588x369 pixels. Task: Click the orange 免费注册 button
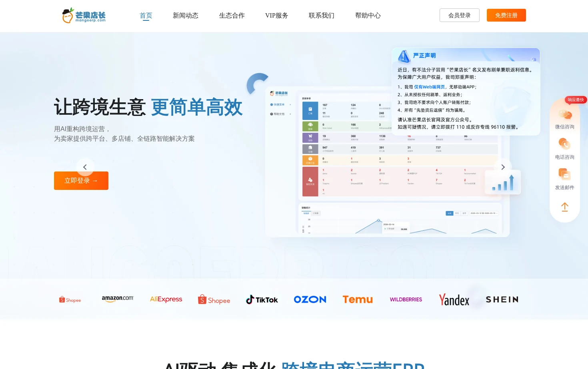click(506, 15)
